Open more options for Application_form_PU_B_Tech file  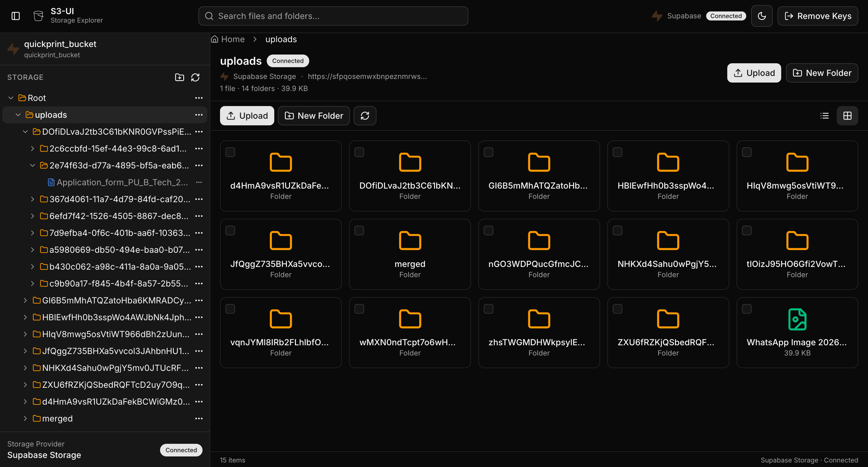coord(199,182)
